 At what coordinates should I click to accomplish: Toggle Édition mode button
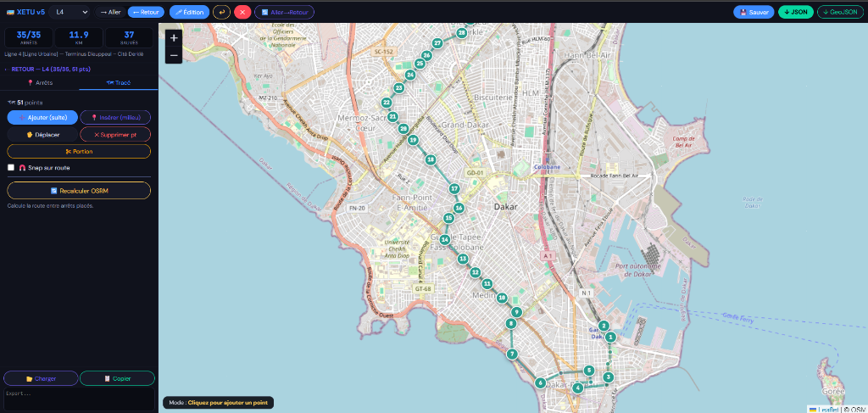click(x=189, y=12)
